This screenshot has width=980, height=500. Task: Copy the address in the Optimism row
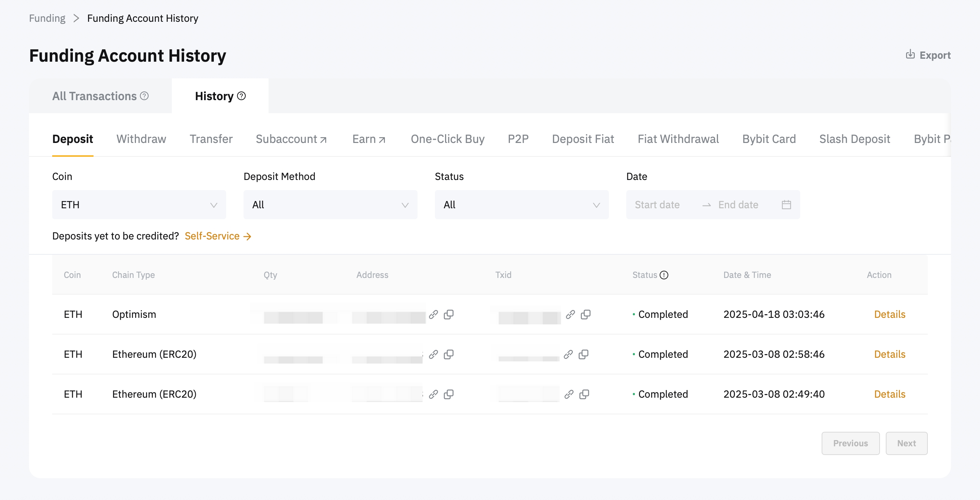(449, 315)
